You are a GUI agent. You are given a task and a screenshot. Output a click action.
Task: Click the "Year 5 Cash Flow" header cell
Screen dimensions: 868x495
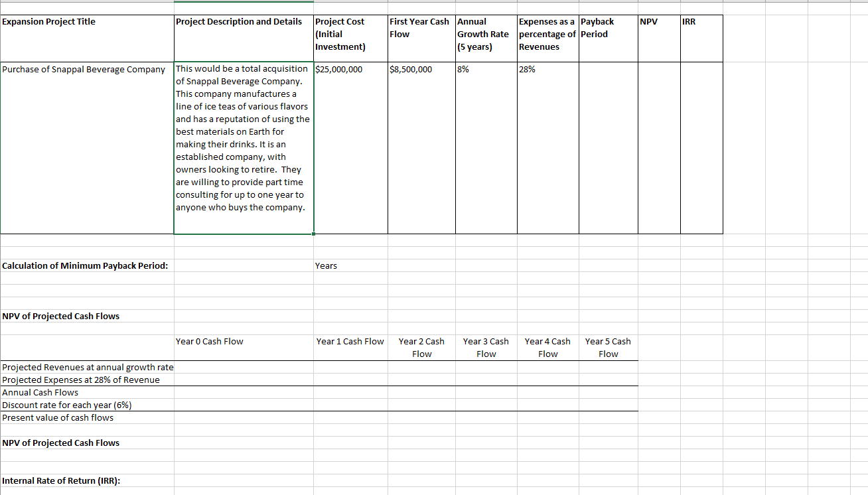(607, 348)
